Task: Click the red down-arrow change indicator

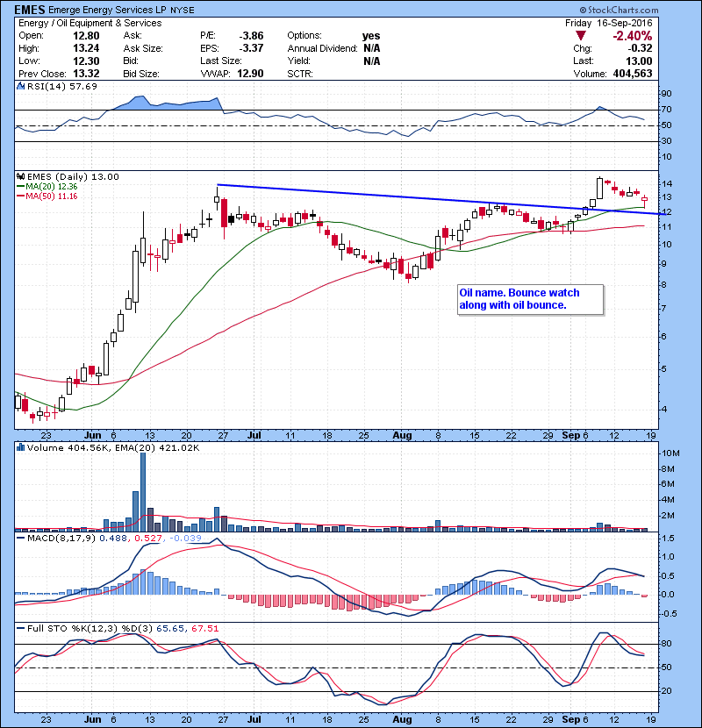Action: tap(580, 36)
